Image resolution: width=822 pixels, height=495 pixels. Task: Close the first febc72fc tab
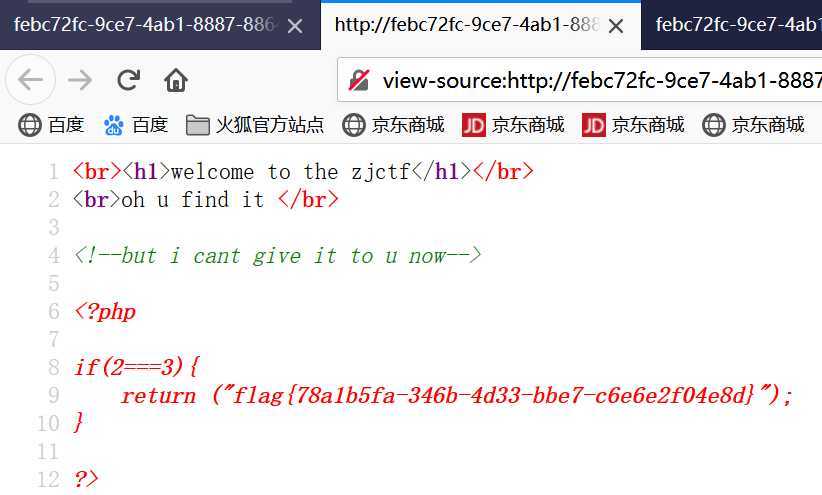coord(295,26)
